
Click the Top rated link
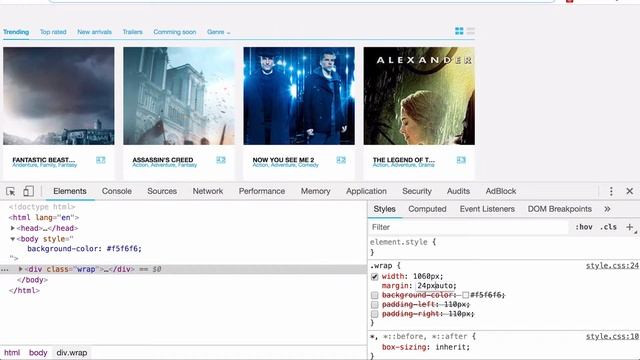(53, 32)
